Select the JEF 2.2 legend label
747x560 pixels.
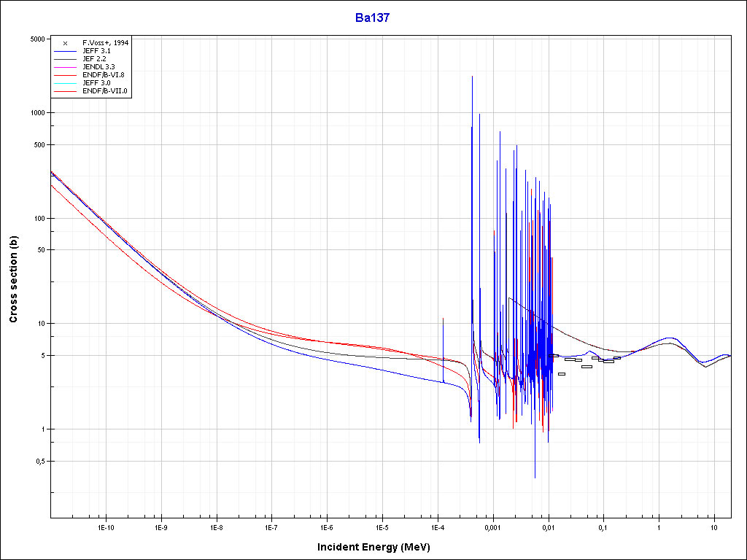coord(94,59)
